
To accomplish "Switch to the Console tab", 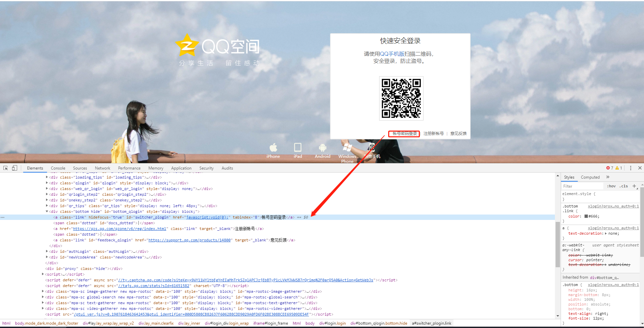I will 58,168.
